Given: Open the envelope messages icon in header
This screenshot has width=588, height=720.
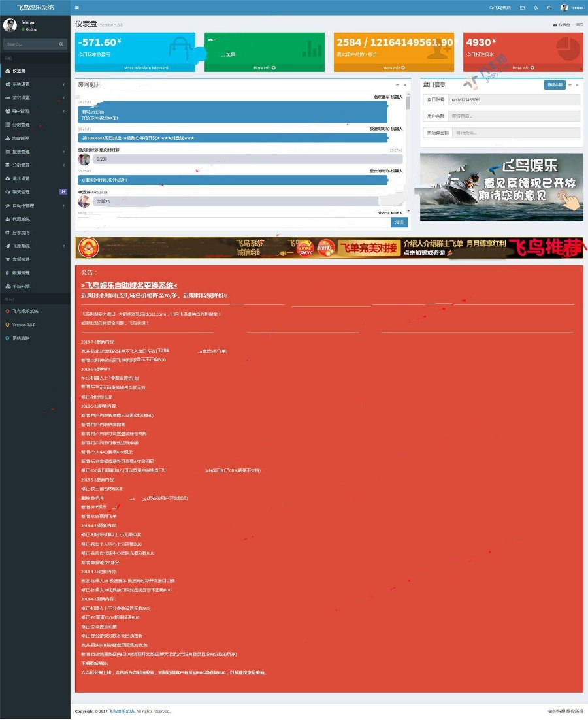Looking at the screenshot, I should (x=523, y=8).
